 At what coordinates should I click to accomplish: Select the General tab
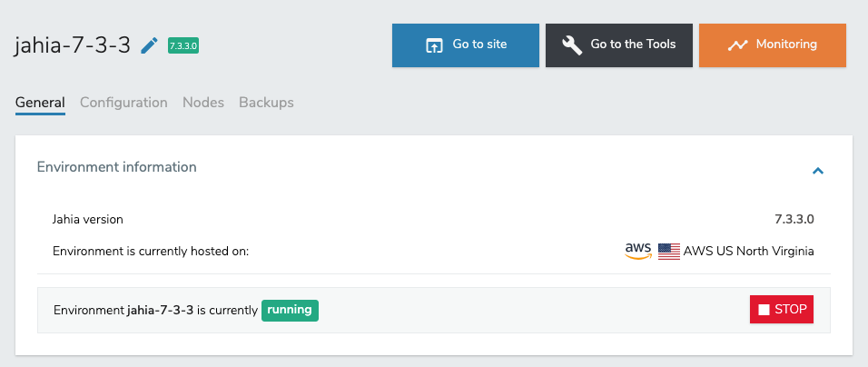pyautogui.click(x=40, y=103)
